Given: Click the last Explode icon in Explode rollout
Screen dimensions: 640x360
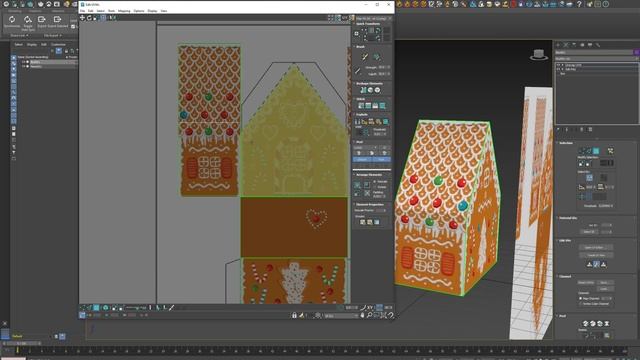Looking at the screenshot, I should pos(385,122).
